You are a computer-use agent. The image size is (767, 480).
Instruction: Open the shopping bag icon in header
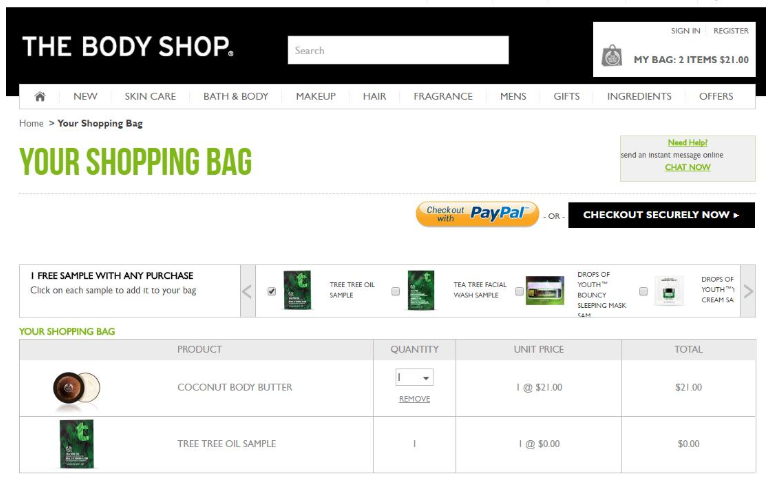coord(611,58)
